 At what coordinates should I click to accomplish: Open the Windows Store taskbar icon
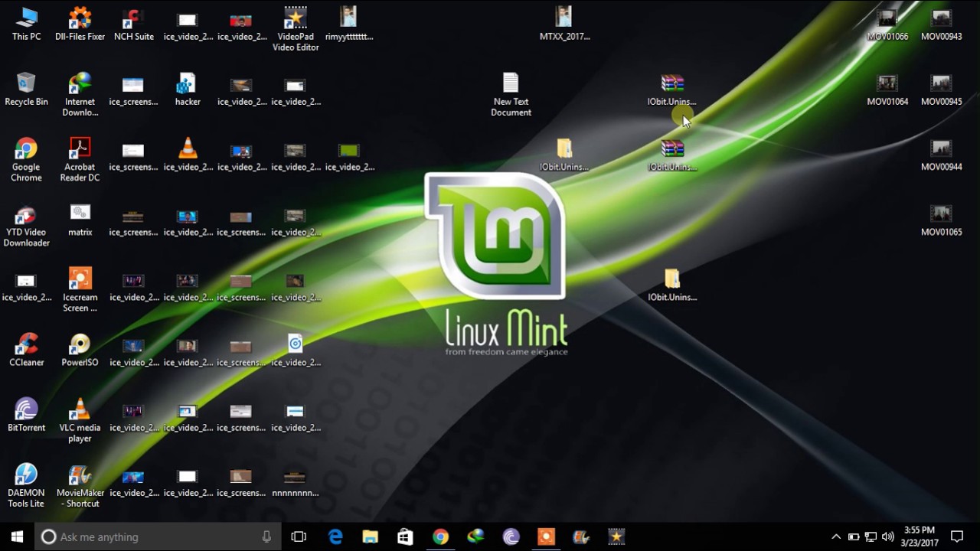point(405,536)
